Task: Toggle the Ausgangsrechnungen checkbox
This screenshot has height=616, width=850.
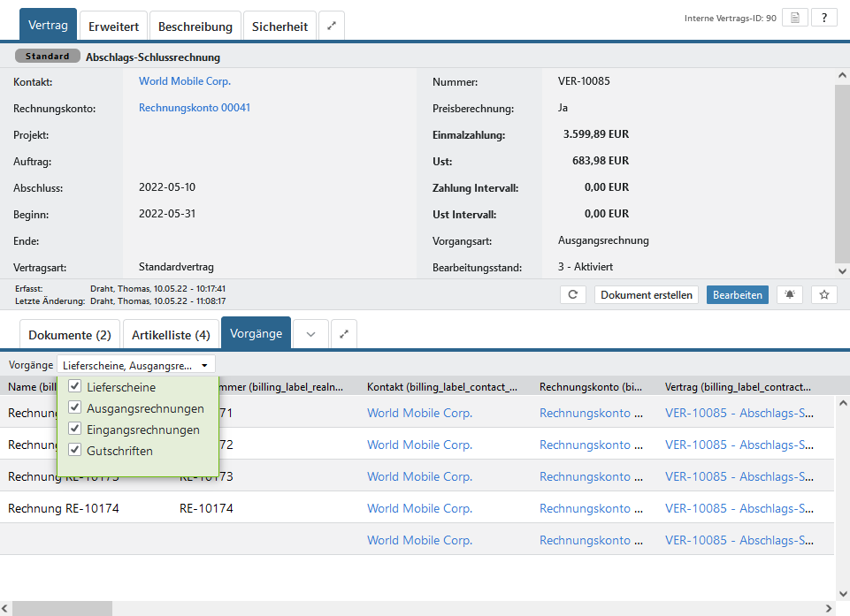Action: (75, 408)
